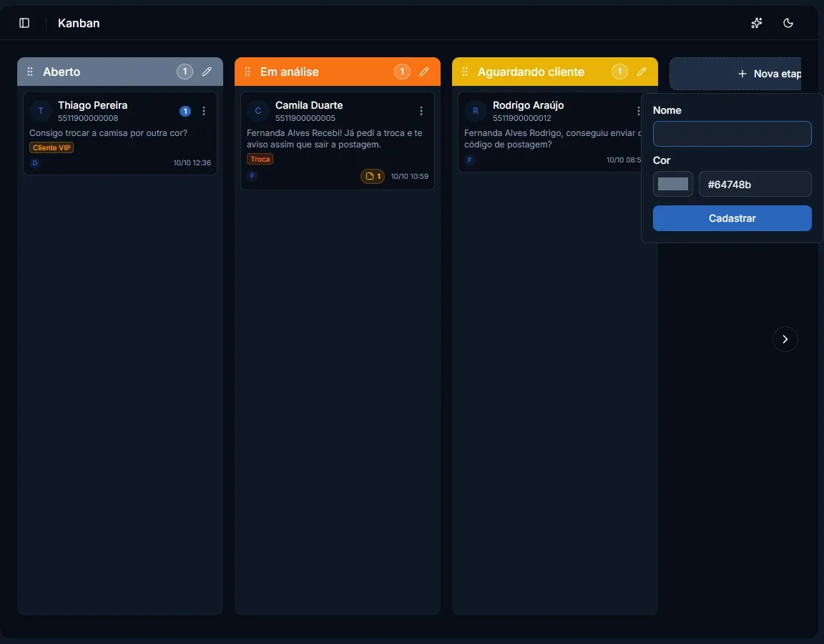Click the Cadastrar button
Screen dimensions: 824x644
point(732,218)
